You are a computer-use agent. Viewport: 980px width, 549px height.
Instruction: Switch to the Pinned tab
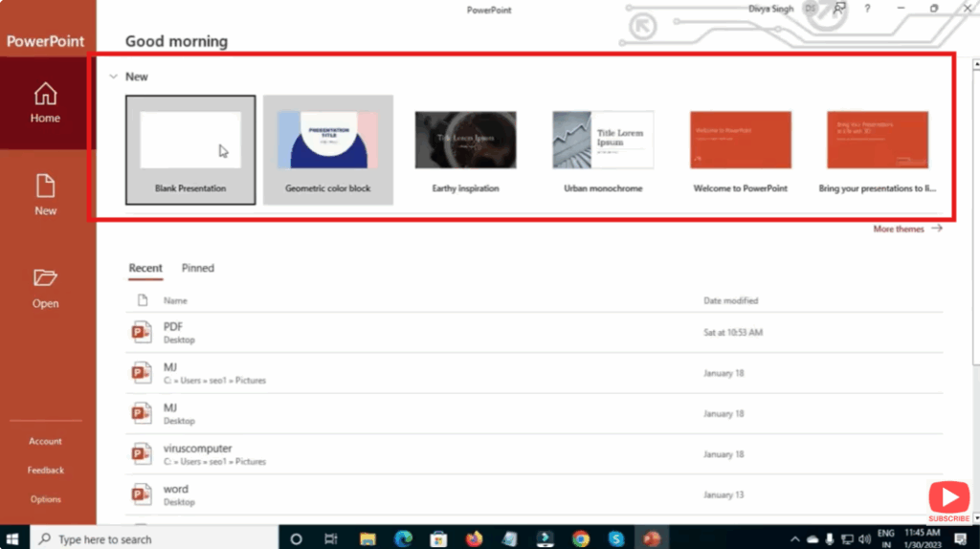[197, 268]
